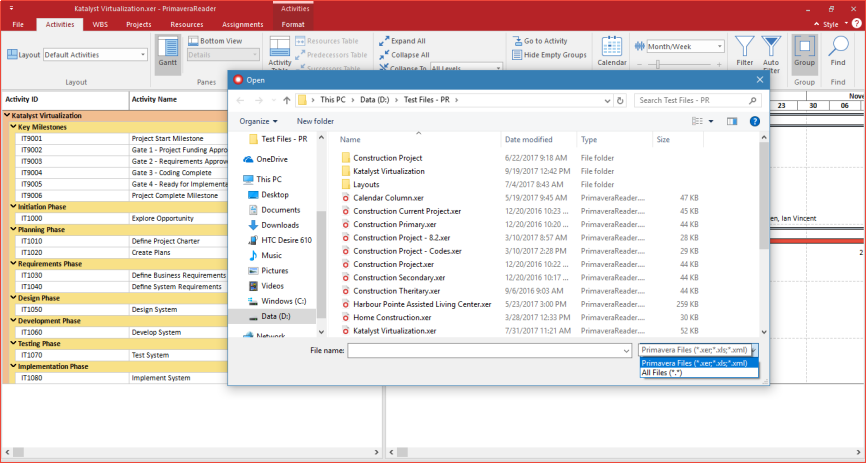Click Expand All in ribbon
The height and width of the screenshot is (463, 867).
point(402,41)
